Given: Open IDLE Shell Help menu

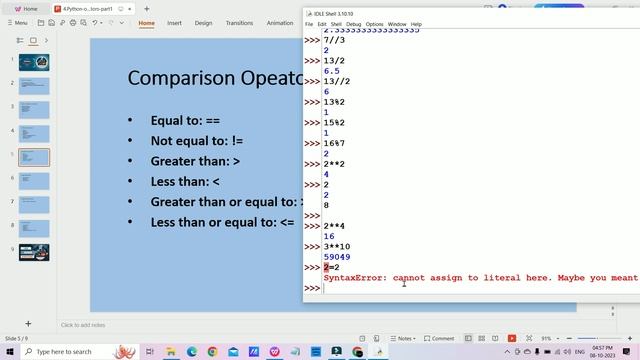Looking at the screenshot, I should 416,24.
